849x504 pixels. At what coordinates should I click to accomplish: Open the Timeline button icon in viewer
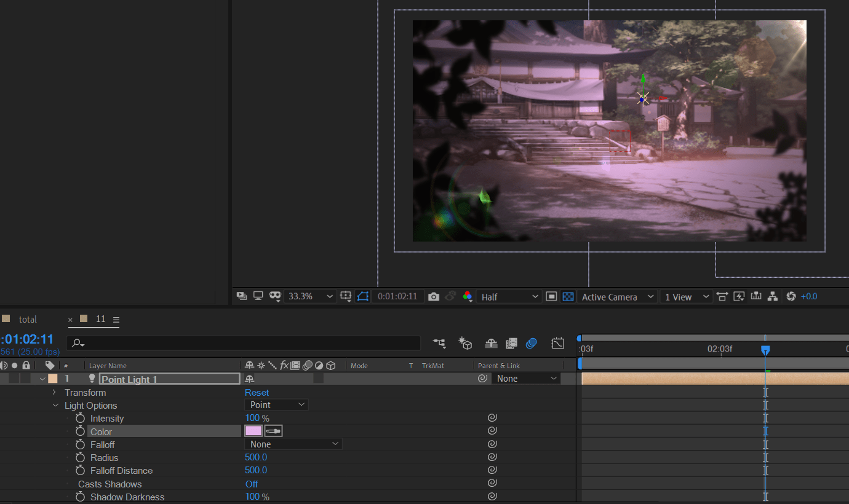(x=756, y=296)
